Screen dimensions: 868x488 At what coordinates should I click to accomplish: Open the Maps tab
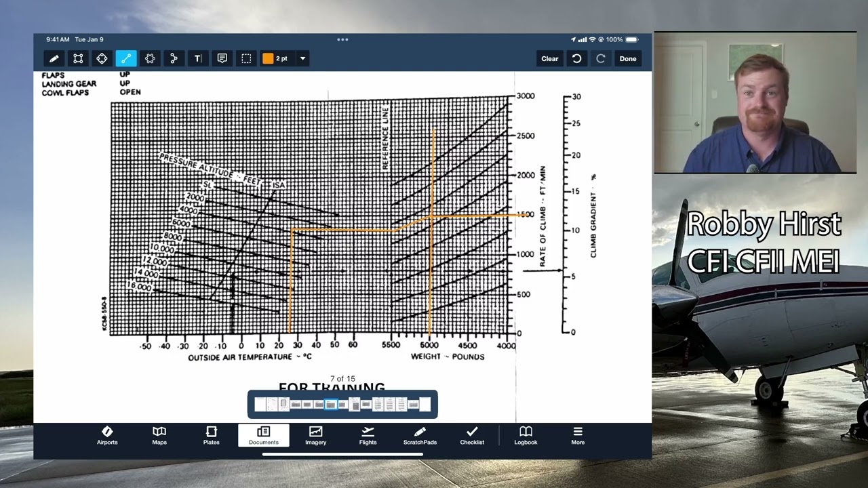click(159, 435)
